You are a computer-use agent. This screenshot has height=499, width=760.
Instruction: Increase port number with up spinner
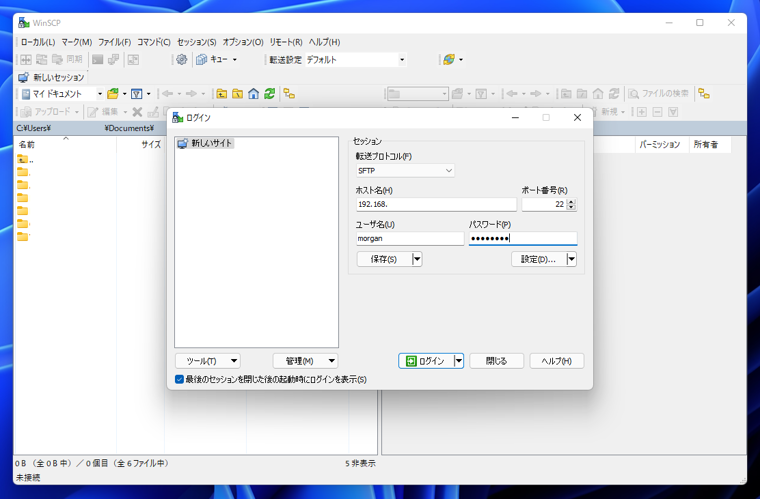571,202
